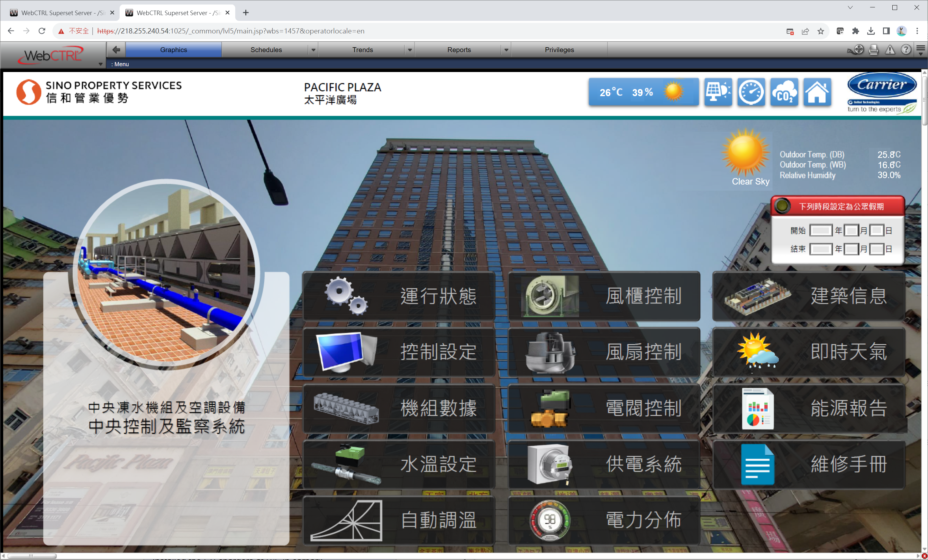
Task: Open the alarm warning triangle icon
Action: [x=890, y=50]
